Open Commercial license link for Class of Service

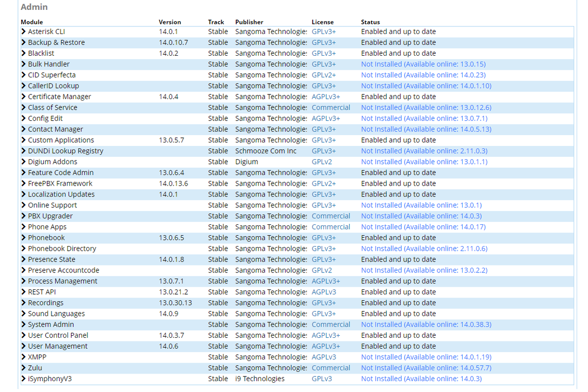pyautogui.click(x=331, y=107)
